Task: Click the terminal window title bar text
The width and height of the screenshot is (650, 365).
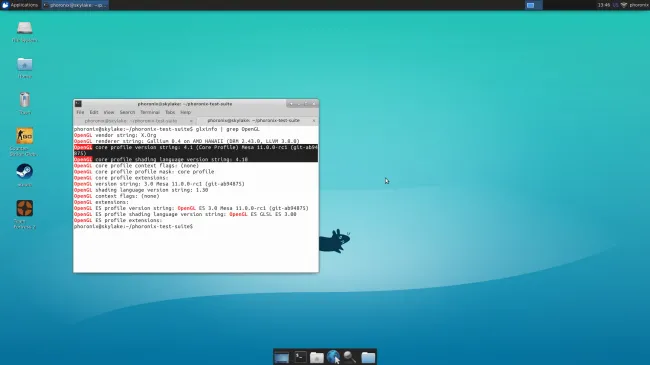Action: 185,104
